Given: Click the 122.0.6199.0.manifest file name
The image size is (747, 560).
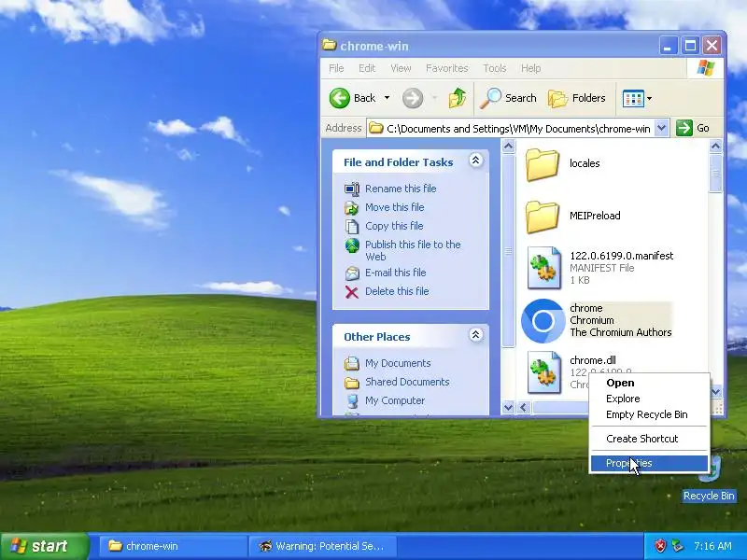Looking at the screenshot, I should pyautogui.click(x=622, y=256).
